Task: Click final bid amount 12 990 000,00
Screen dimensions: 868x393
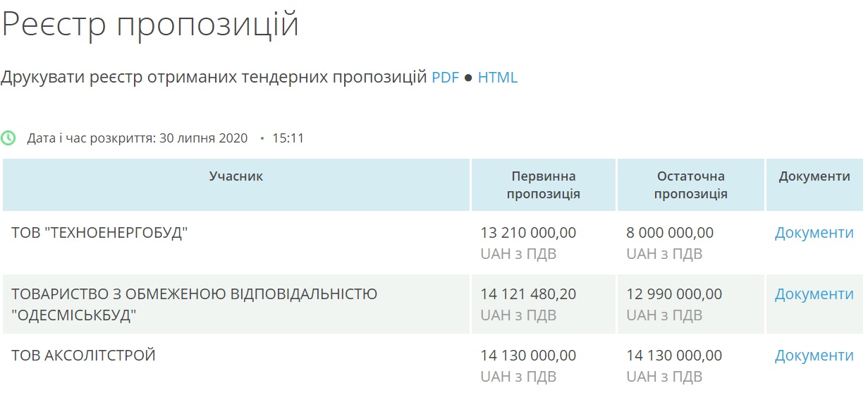Action: (674, 294)
